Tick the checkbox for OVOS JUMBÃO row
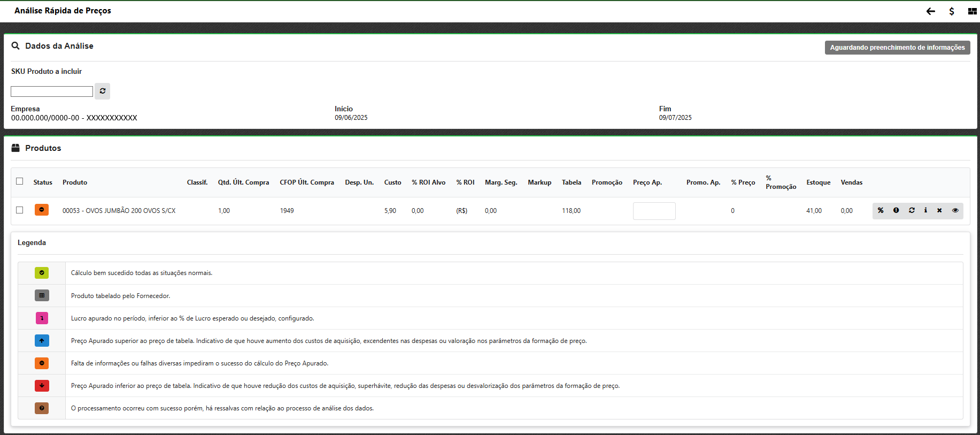This screenshot has height=435, width=980. 20,210
